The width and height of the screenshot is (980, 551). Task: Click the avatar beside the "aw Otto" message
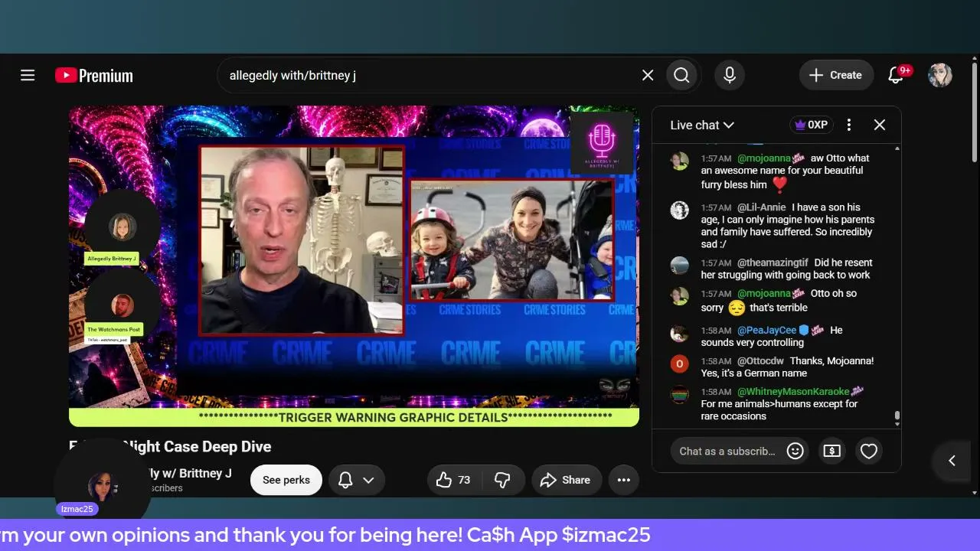679,161
